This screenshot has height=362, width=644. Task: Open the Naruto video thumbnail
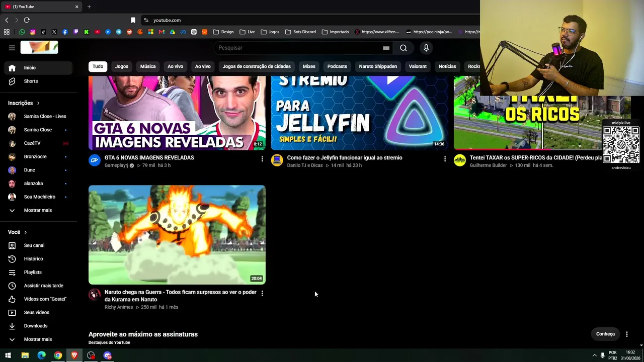[177, 235]
